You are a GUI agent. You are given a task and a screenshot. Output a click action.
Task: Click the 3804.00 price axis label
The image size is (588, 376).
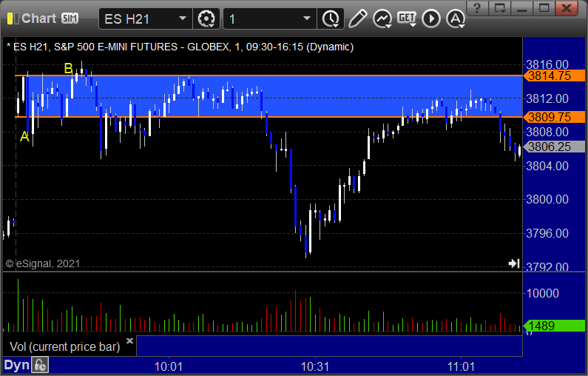547,166
